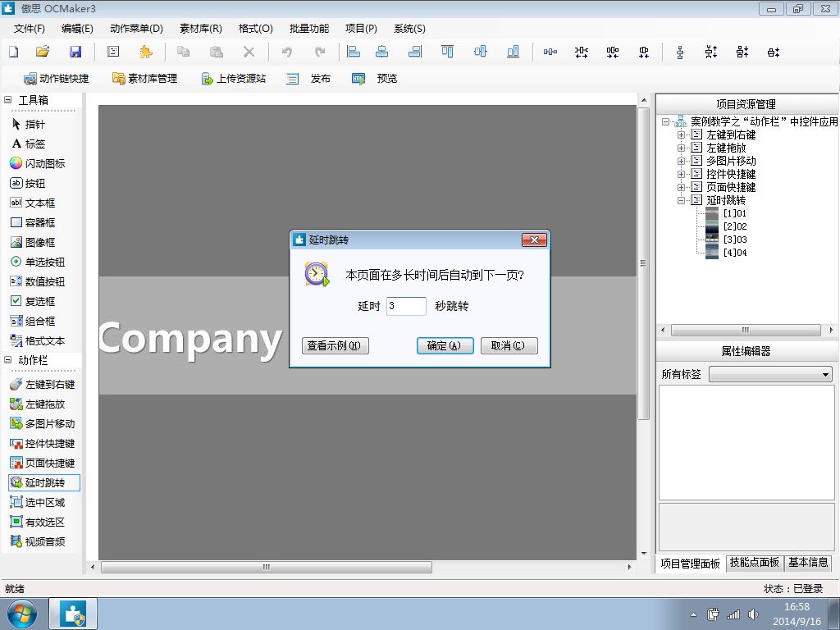Click the Align top edges icon
Image resolution: width=840 pixels, height=630 pixels.
pyautogui.click(x=447, y=52)
